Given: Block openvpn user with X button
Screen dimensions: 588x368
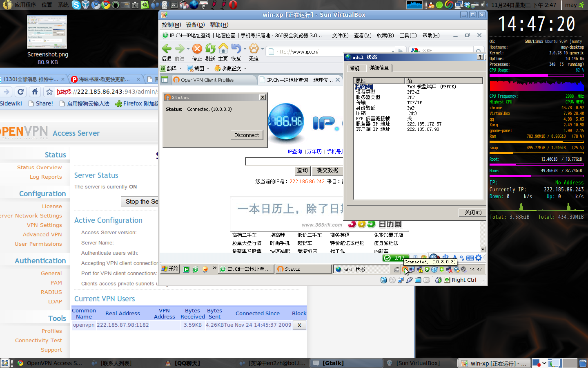Looking at the screenshot, I should [x=299, y=325].
